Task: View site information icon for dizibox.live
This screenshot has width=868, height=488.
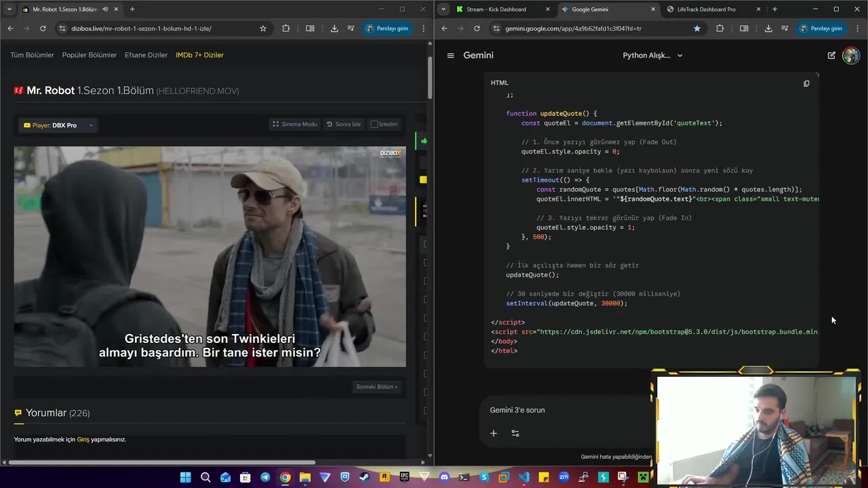Action: click(62, 28)
